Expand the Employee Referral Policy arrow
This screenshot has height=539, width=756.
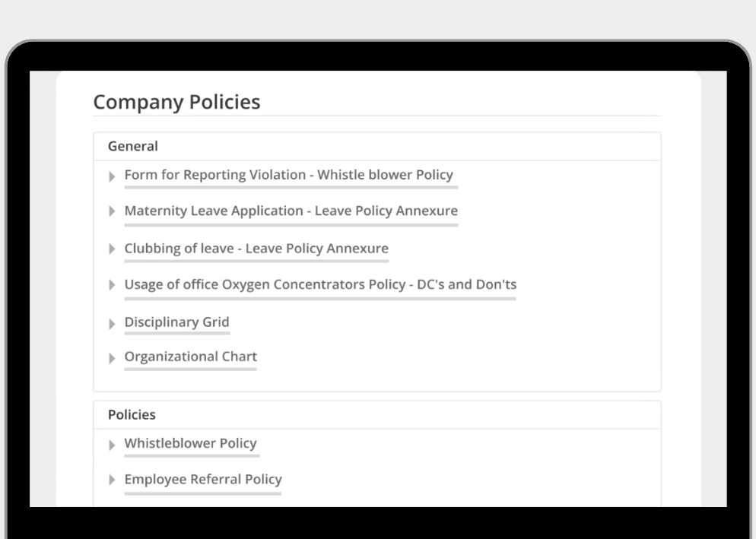click(x=112, y=480)
